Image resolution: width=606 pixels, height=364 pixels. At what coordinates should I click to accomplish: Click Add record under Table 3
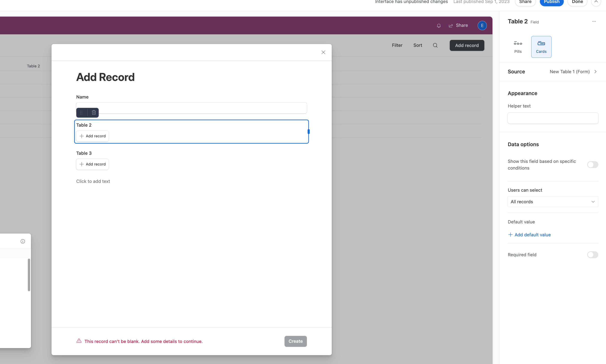[x=92, y=164]
